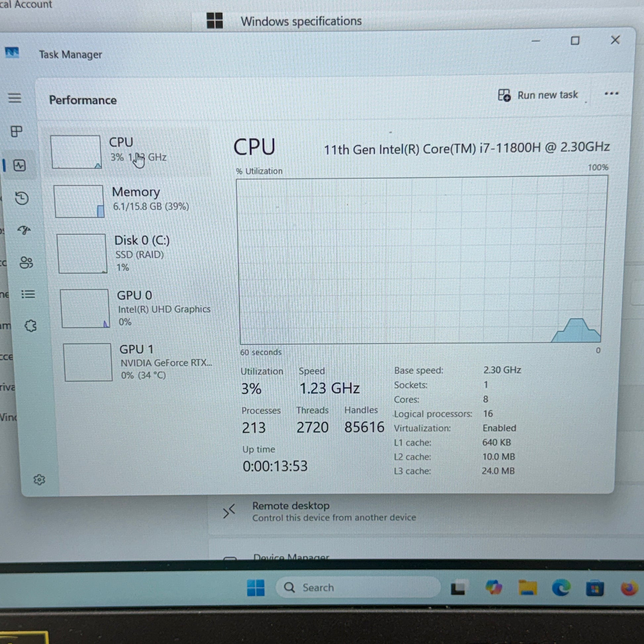Open the Startup apps sidebar icon
The image size is (644, 644).
[24, 230]
